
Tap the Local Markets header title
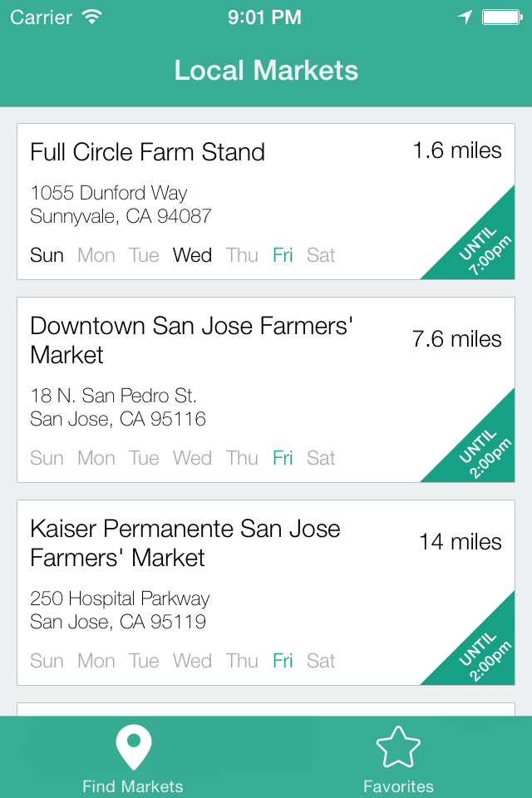click(266, 71)
